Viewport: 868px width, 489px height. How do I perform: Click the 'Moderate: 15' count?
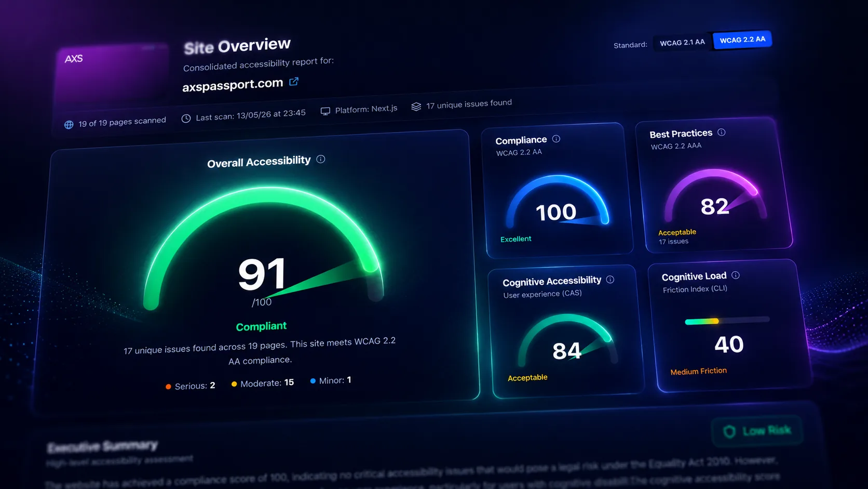267,382
